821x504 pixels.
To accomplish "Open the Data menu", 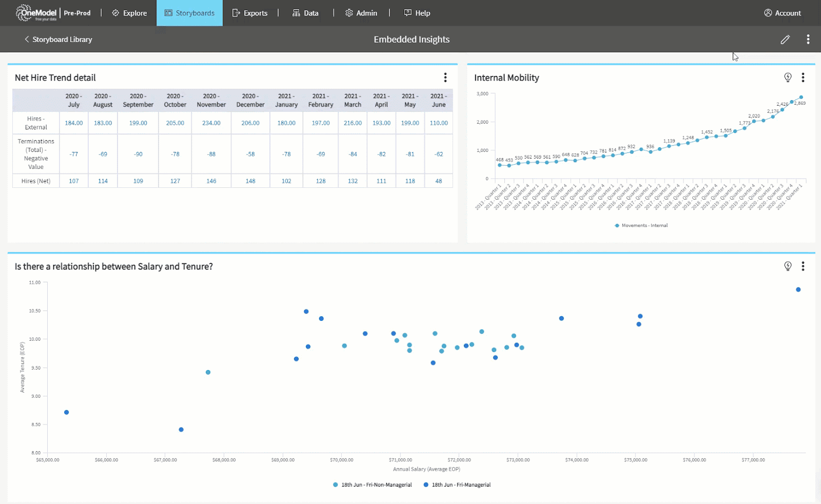I will [305, 13].
